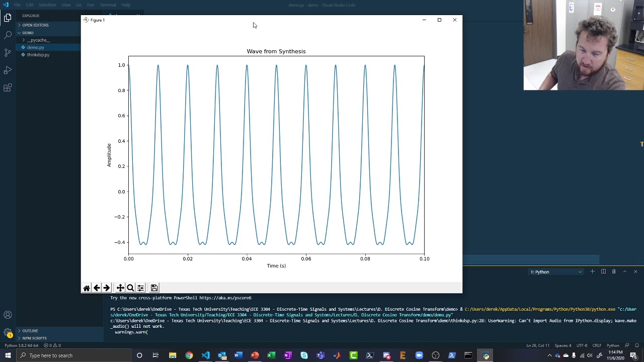Open Outlook from taskbar
The height and width of the screenshot is (362, 644).
pos(222,355)
